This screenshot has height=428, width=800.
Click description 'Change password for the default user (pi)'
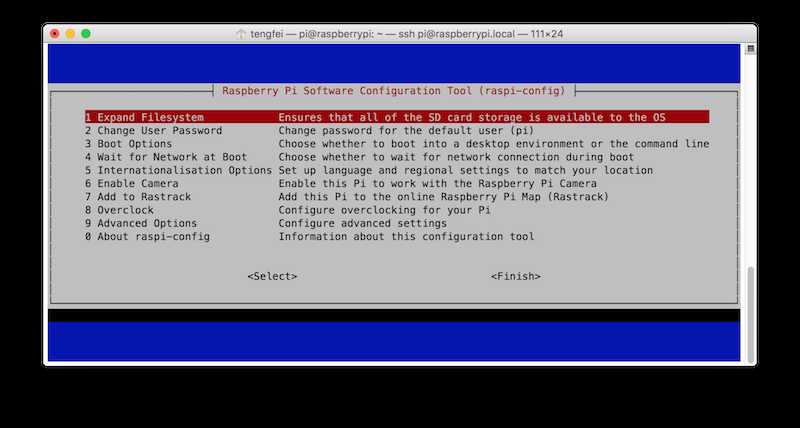click(406, 131)
